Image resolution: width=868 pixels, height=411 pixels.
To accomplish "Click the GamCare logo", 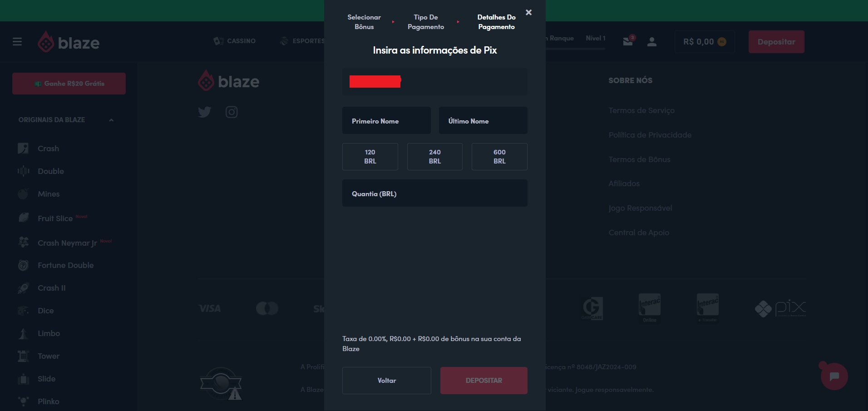I will pyautogui.click(x=592, y=308).
